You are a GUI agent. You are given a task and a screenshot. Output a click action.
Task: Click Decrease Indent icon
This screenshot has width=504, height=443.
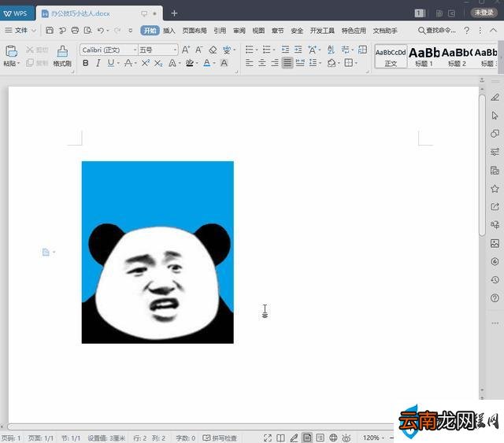pyautogui.click(x=285, y=50)
